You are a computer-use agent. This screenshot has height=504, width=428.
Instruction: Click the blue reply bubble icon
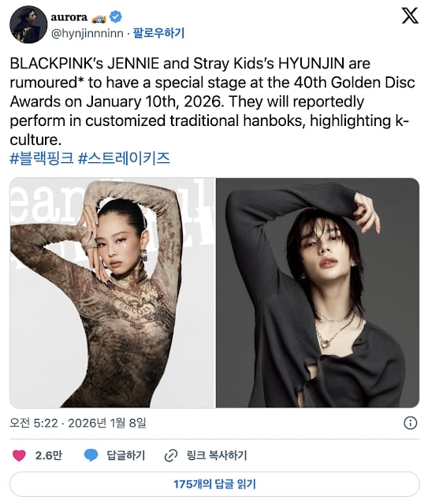(91, 455)
